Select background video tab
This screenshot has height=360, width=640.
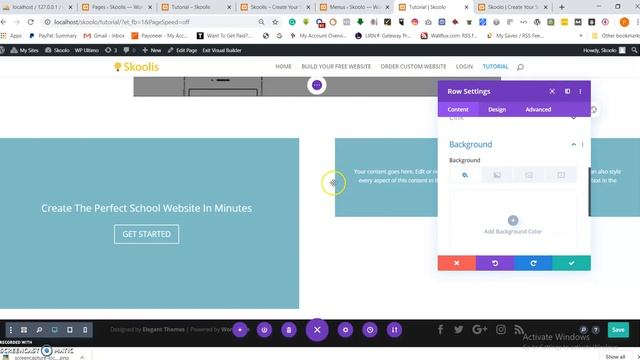click(x=561, y=175)
